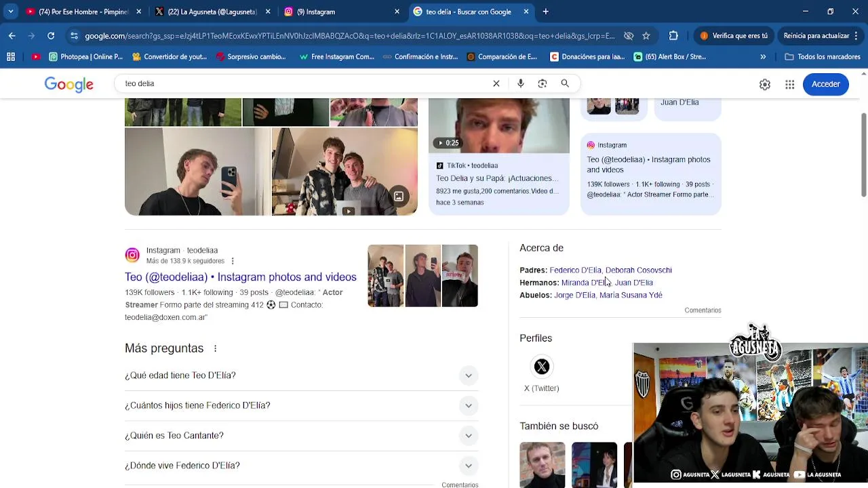Switch to Por Ese Hombre - Pimpinela tab

click(83, 12)
